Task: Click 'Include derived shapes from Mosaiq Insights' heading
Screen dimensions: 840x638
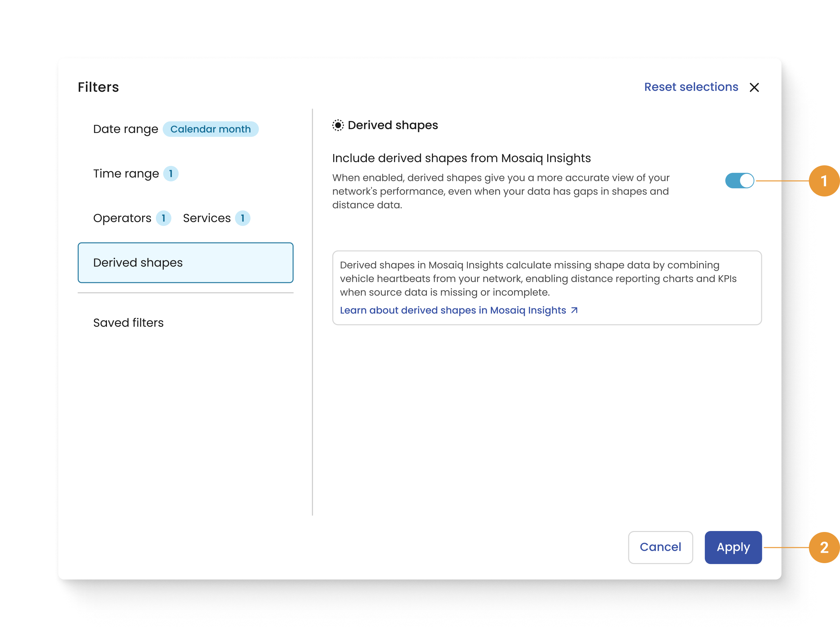Action: 461,158
